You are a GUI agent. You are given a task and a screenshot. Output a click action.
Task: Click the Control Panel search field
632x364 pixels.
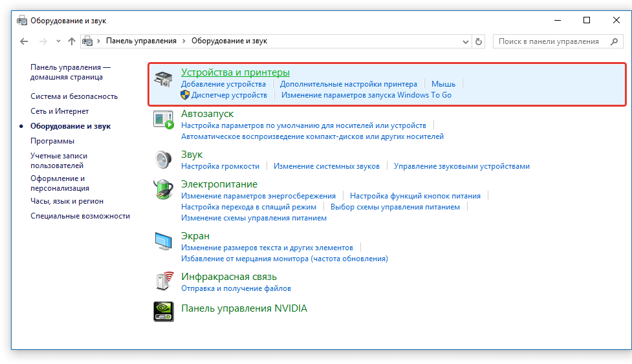coord(549,41)
